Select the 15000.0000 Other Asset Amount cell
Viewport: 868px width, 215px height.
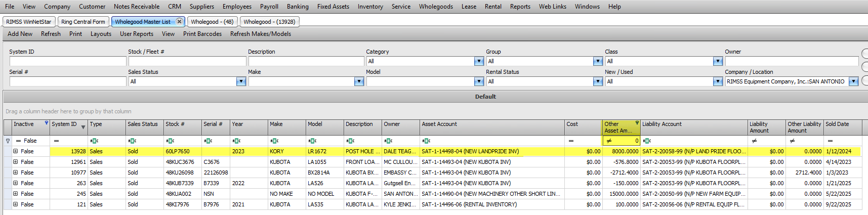tap(621, 194)
